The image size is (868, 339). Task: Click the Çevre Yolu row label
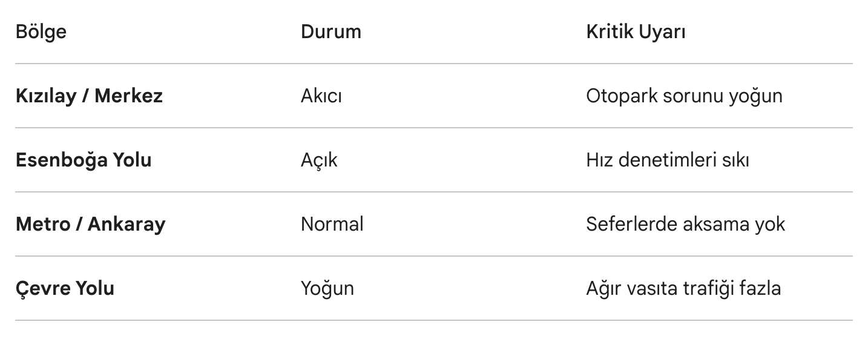[65, 288]
